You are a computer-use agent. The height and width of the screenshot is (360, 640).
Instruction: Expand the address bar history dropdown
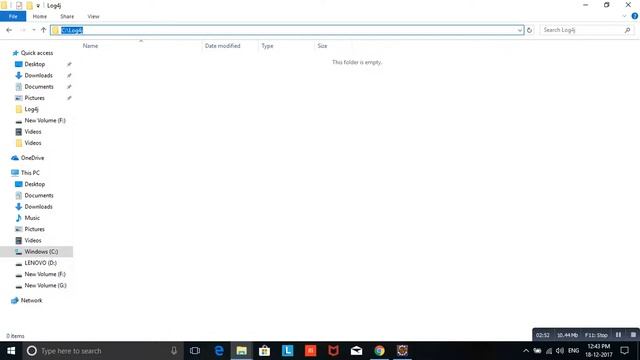tap(520, 30)
